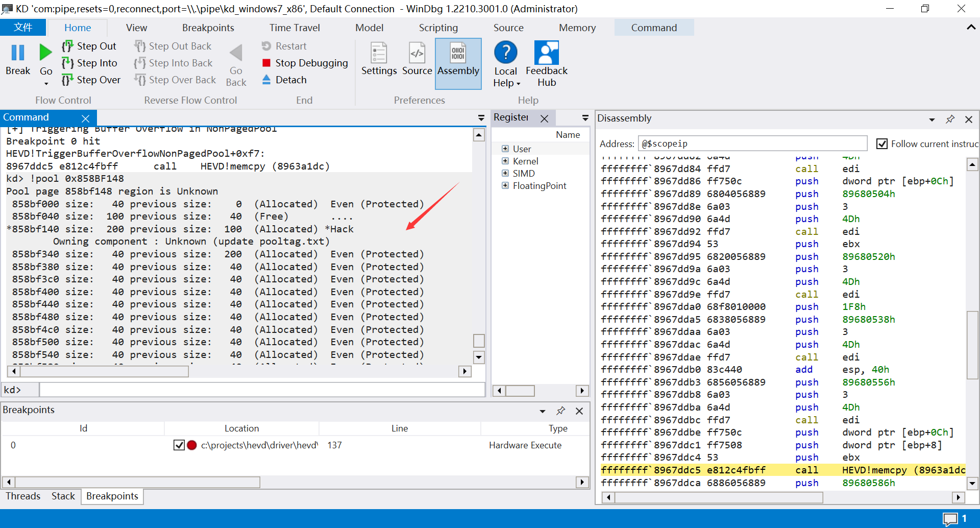This screenshot has width=980, height=528.
Task: Pin the Breakpoints panel
Action: coord(561,411)
